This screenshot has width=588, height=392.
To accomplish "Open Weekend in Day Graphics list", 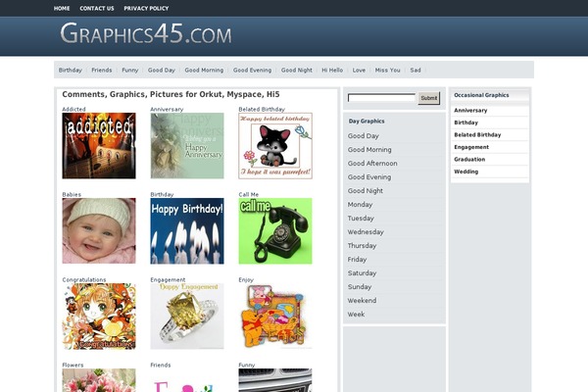I will (x=362, y=301).
